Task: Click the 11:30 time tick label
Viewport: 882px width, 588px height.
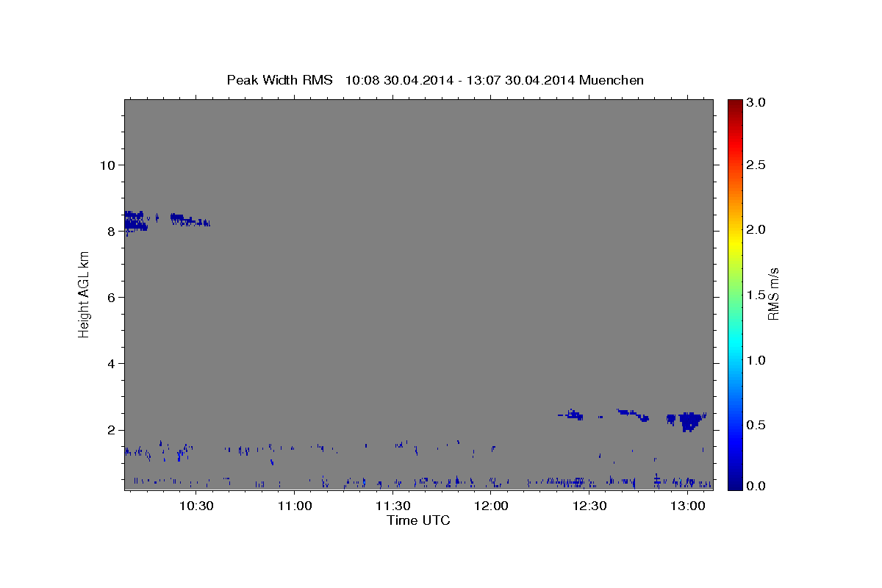Action: point(392,506)
